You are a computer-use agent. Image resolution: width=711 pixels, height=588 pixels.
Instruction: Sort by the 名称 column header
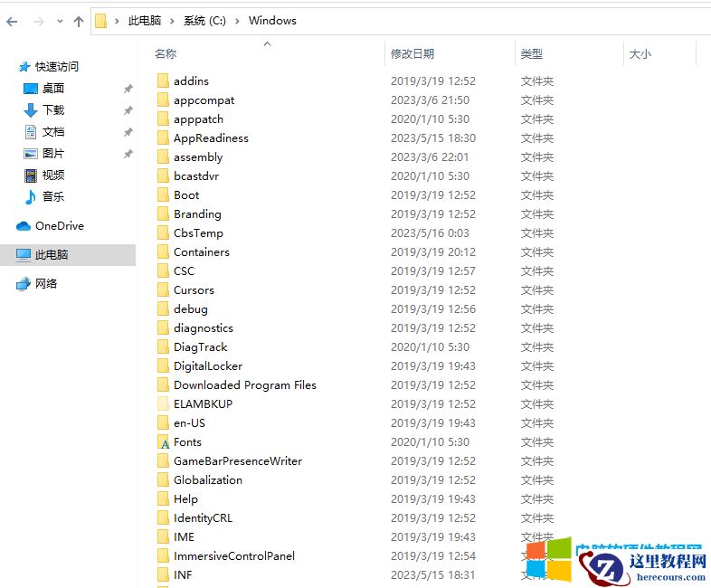(x=166, y=54)
